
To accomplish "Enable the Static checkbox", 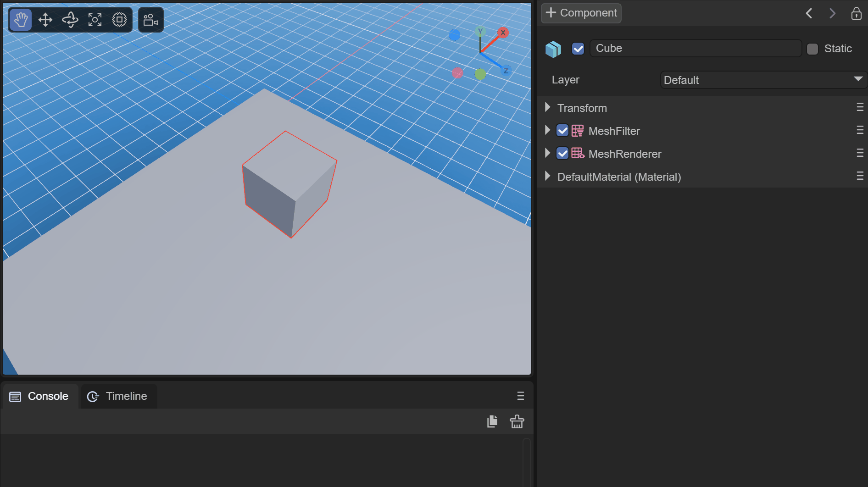I will point(812,49).
